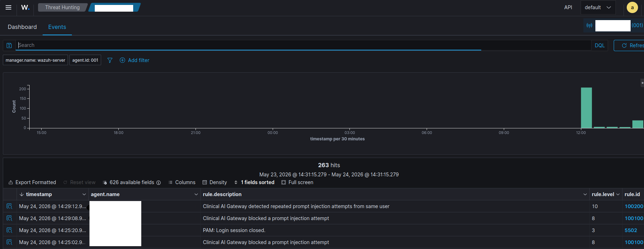
Task: Focus the Search query input
Action: (x=303, y=45)
